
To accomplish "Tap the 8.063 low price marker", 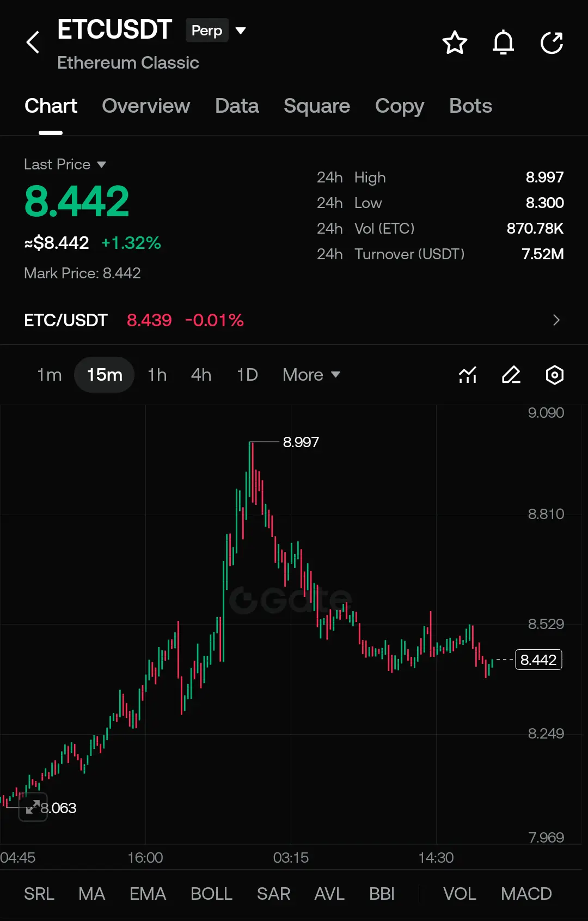I will [58, 808].
